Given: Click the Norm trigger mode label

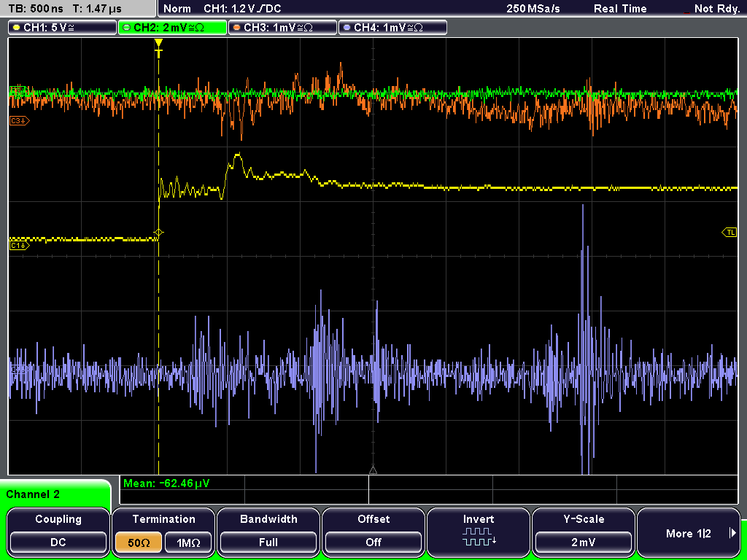Looking at the screenshot, I should 177,9.
